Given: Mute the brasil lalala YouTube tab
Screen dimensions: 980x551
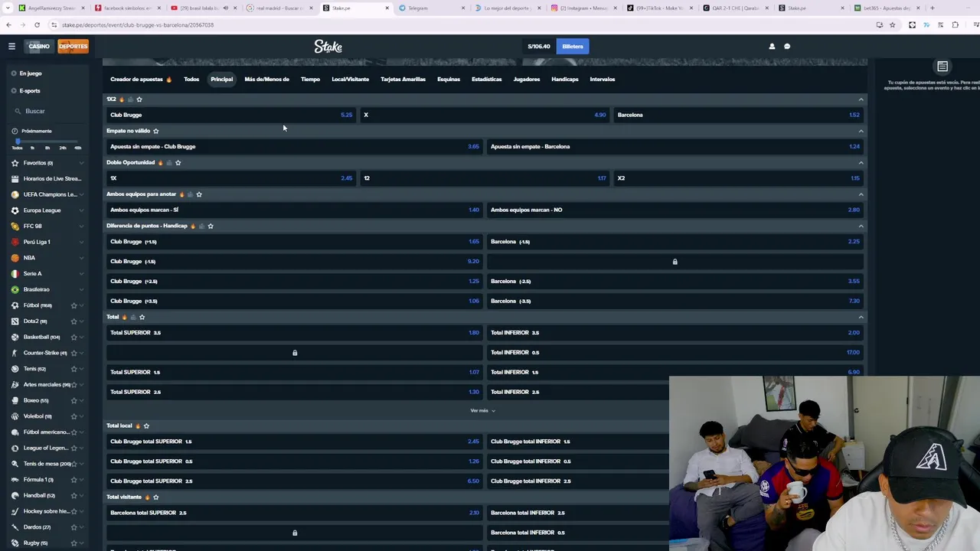Looking at the screenshot, I should (225, 8).
